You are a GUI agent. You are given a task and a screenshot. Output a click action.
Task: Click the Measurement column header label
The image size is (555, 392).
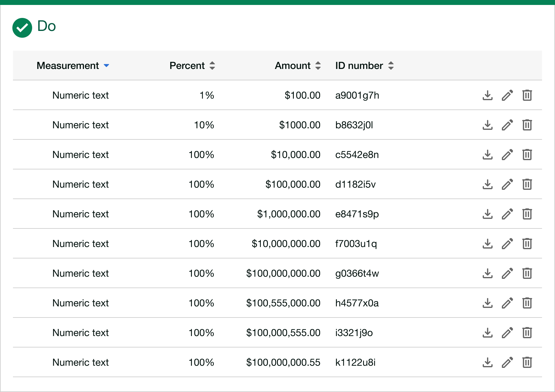(x=68, y=66)
